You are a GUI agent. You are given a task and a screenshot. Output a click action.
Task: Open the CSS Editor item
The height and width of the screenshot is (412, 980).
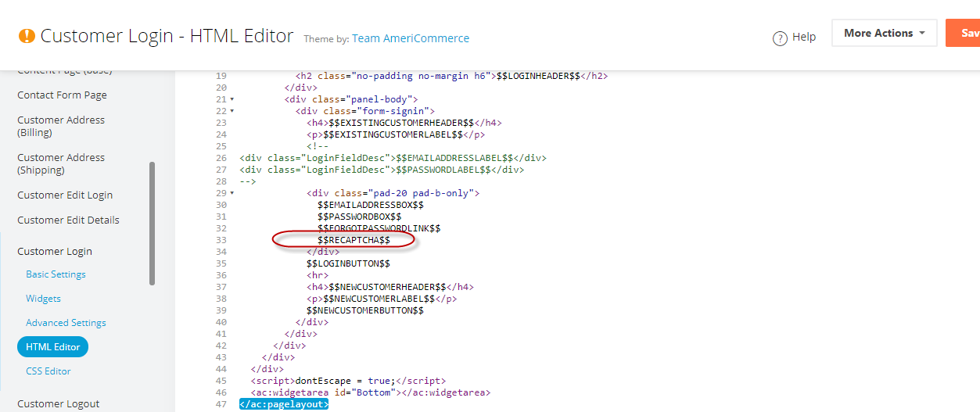point(48,371)
